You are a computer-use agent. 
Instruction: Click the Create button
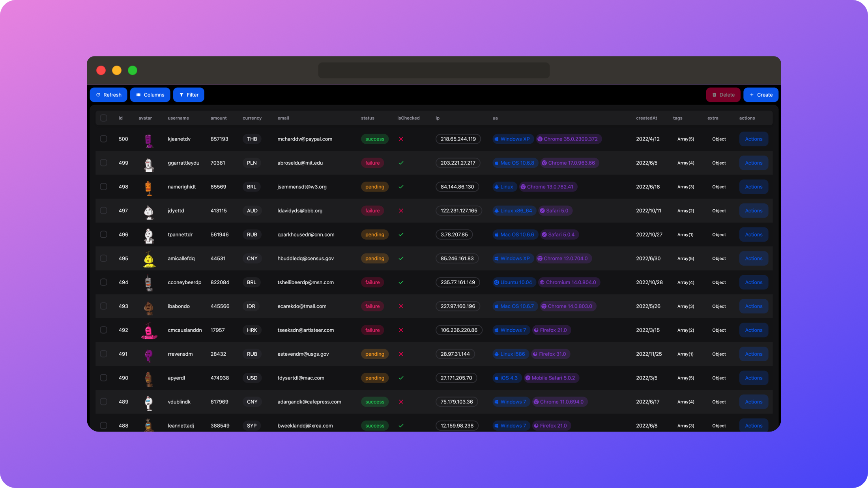click(761, 95)
